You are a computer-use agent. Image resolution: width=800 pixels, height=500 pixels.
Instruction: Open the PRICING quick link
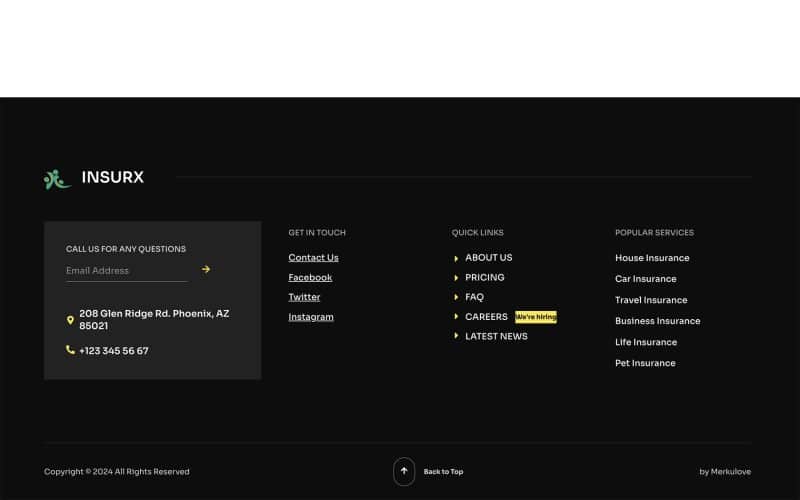[484, 277]
